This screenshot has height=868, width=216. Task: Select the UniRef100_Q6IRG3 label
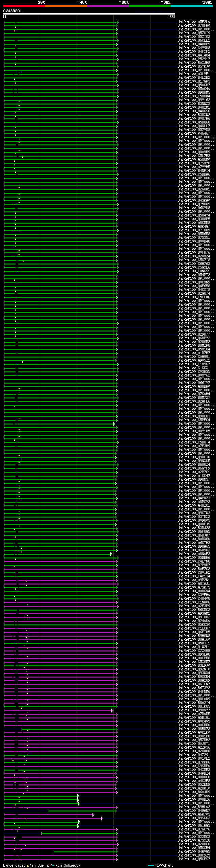pyautogui.click(x=194, y=826)
